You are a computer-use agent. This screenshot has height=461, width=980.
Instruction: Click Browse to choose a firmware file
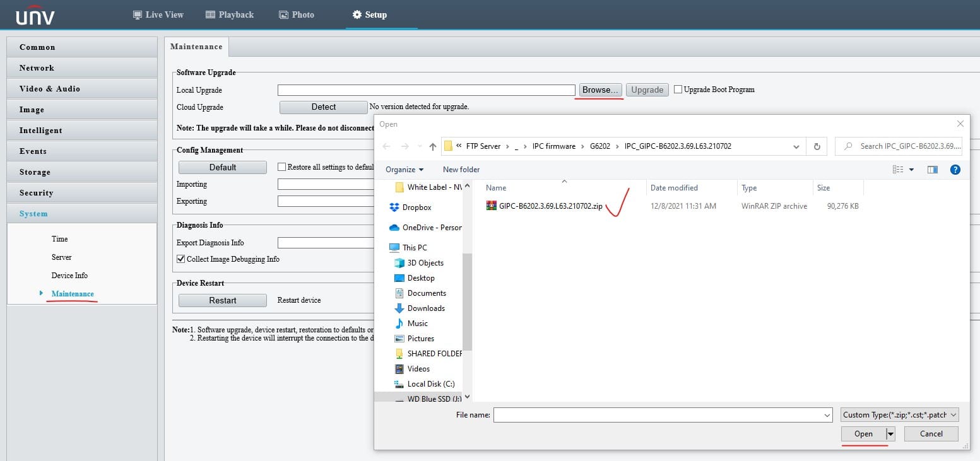pos(600,90)
